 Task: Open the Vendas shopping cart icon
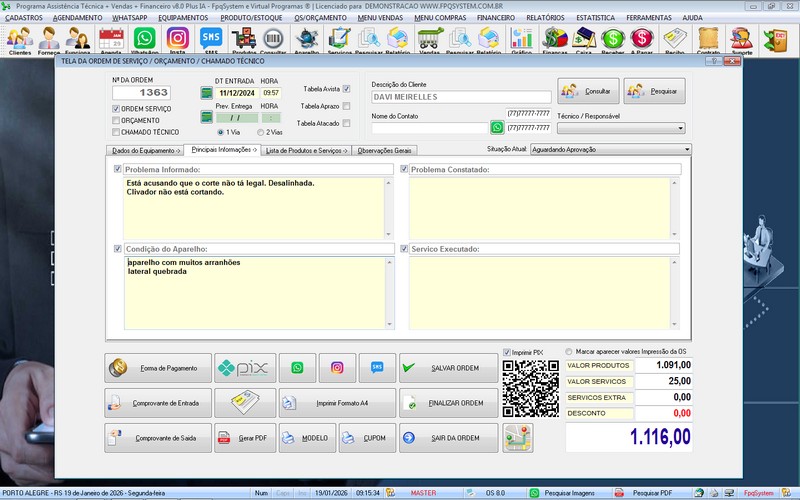[430, 40]
